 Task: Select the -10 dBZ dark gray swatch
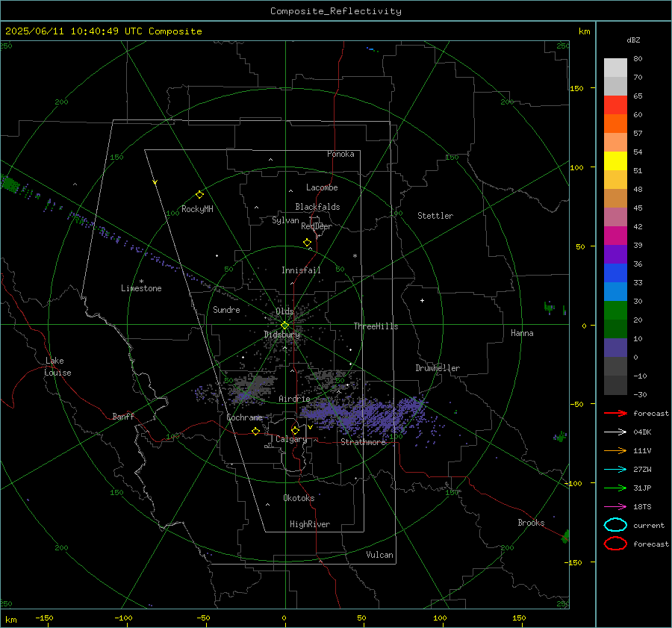615,385
